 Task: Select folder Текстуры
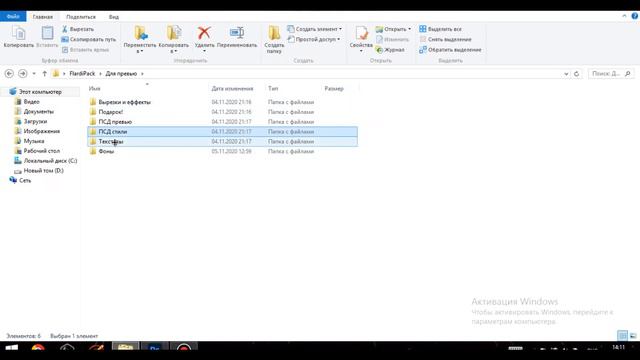click(222, 141)
